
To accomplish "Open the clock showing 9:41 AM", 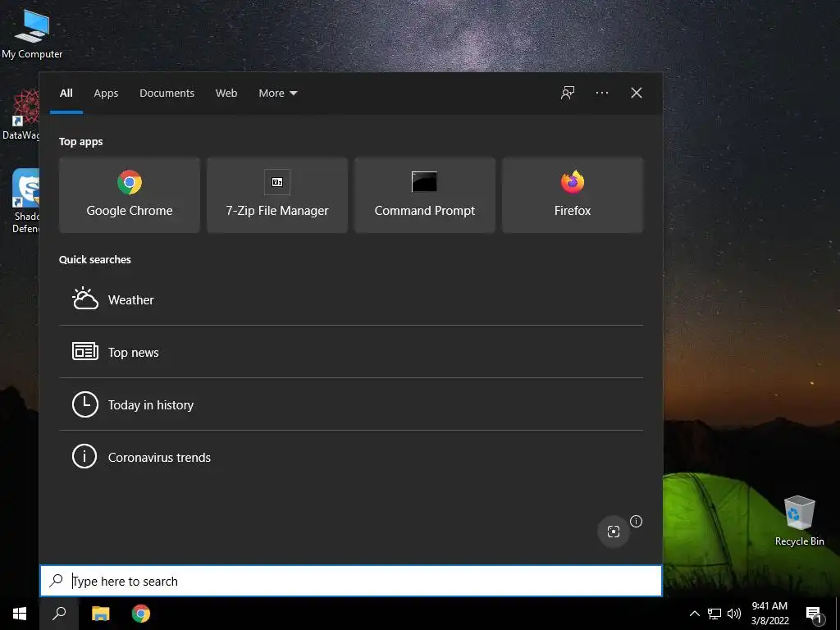I will [x=769, y=614].
